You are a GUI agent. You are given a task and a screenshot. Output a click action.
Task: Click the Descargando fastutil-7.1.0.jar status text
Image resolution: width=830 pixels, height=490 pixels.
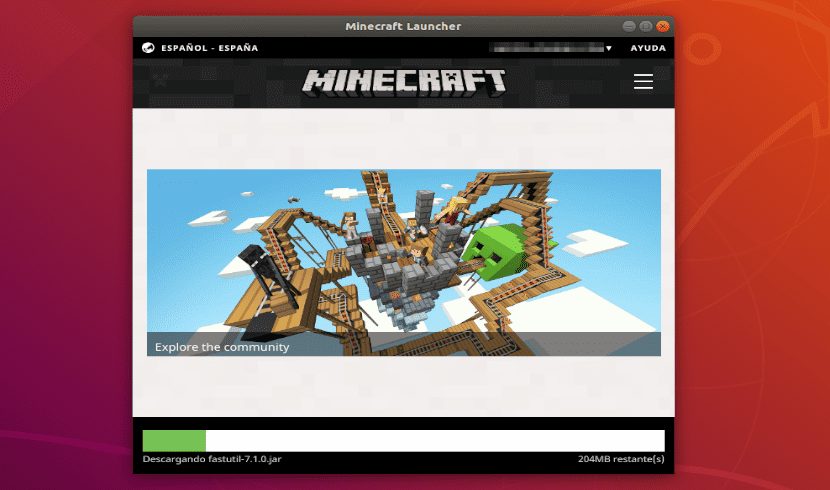[x=212, y=459]
